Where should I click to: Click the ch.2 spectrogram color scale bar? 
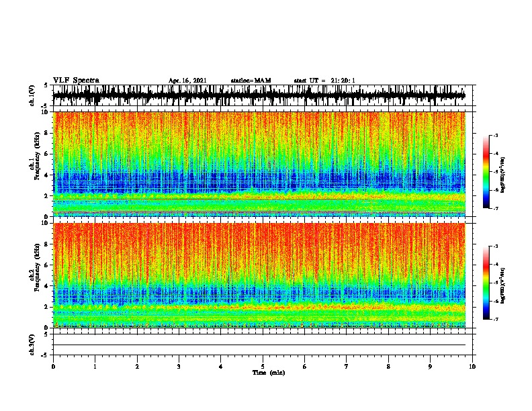[486, 283]
